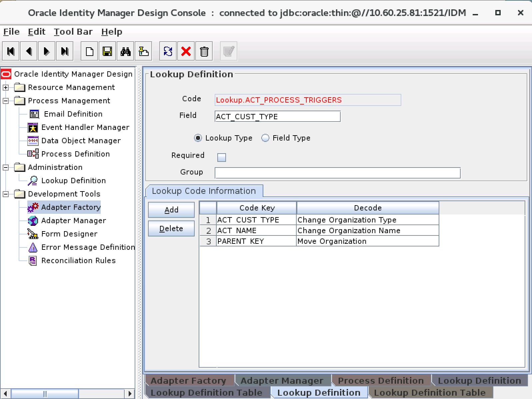Expand the Resource Management node
Image resolution: width=532 pixels, height=399 pixels.
coord(6,88)
